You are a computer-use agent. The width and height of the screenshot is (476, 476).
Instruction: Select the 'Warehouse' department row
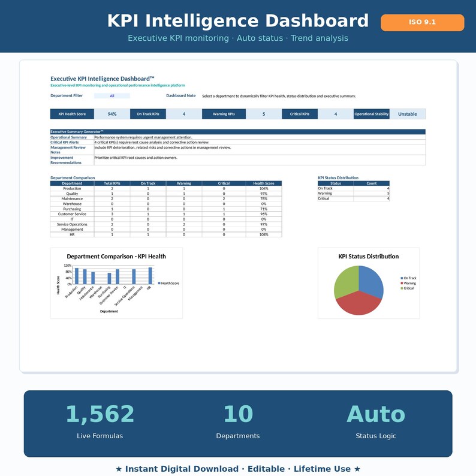pos(165,204)
